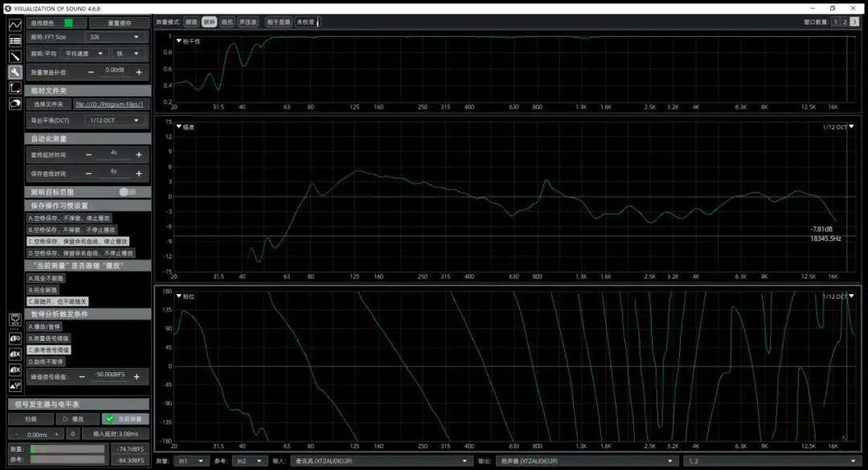This screenshot has width=868, height=470.
Task: Switch to 阻抗 measurement mode tab
Action: click(227, 22)
